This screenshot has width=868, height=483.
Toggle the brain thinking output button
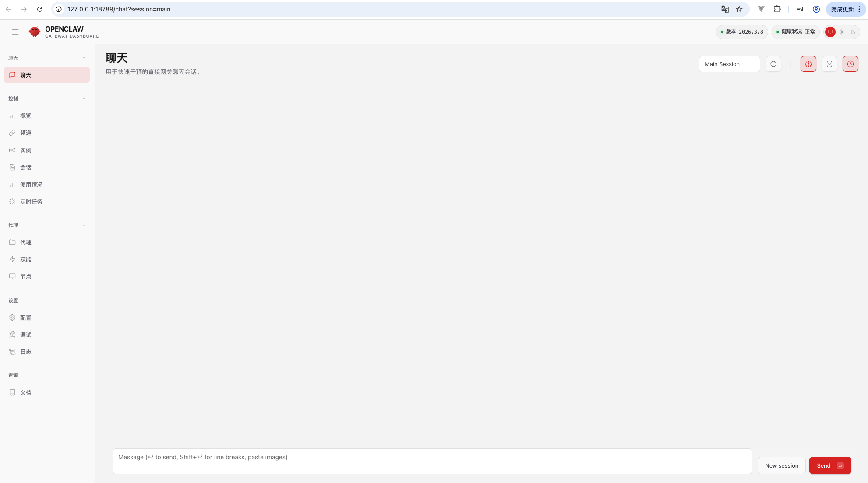click(x=808, y=64)
